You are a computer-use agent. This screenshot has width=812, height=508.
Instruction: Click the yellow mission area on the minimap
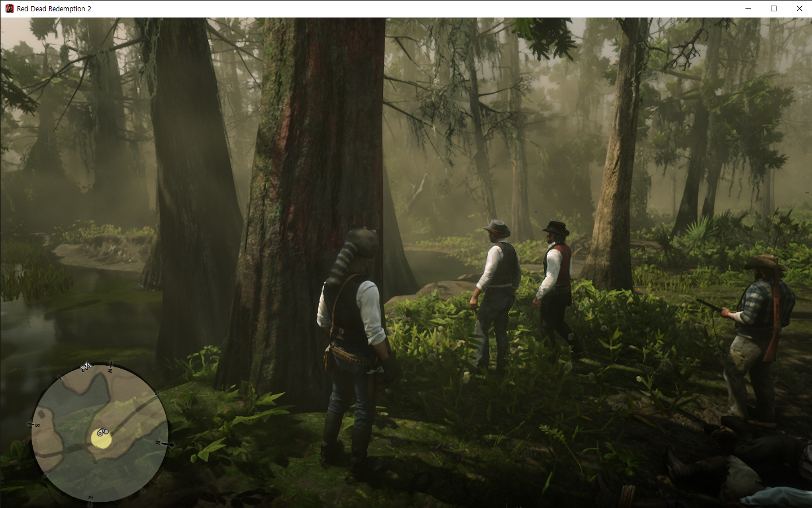click(101, 438)
